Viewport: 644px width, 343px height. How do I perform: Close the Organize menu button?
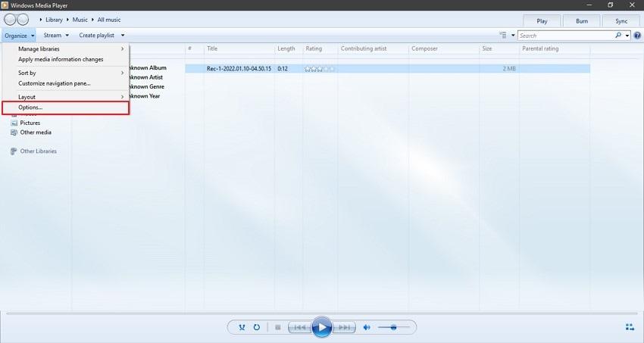pos(19,36)
